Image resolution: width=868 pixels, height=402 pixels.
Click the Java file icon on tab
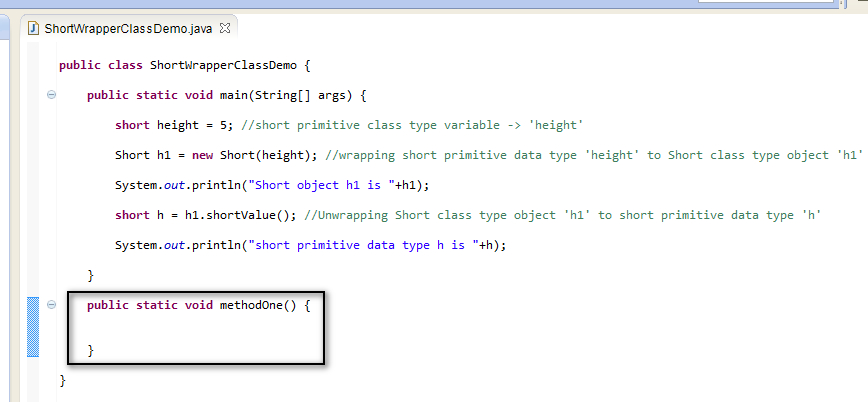(x=34, y=28)
